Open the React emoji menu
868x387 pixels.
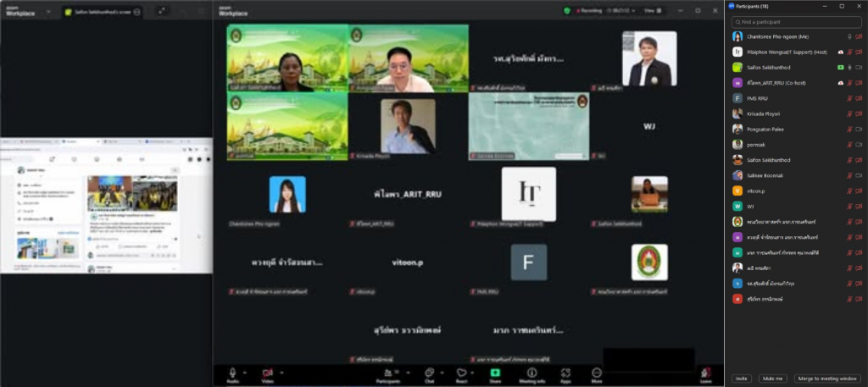(x=461, y=373)
